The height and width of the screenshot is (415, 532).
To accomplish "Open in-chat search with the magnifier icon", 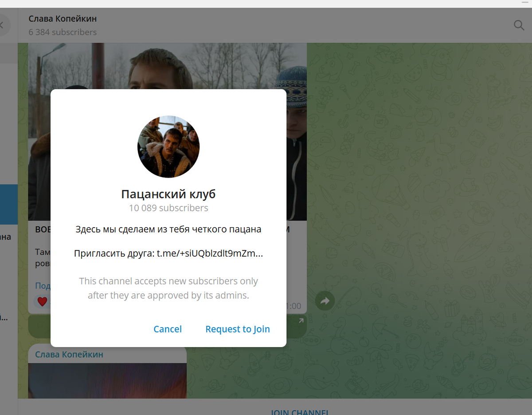I will click(519, 25).
